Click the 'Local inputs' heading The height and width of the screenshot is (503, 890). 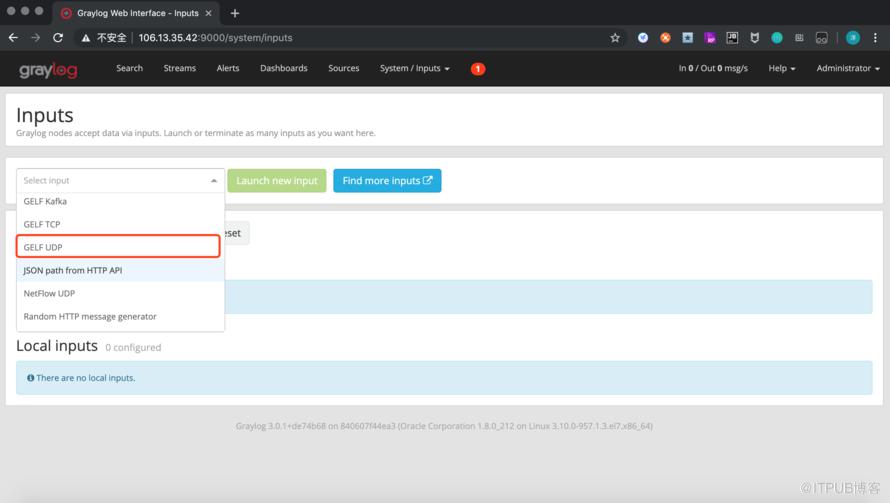click(x=57, y=346)
